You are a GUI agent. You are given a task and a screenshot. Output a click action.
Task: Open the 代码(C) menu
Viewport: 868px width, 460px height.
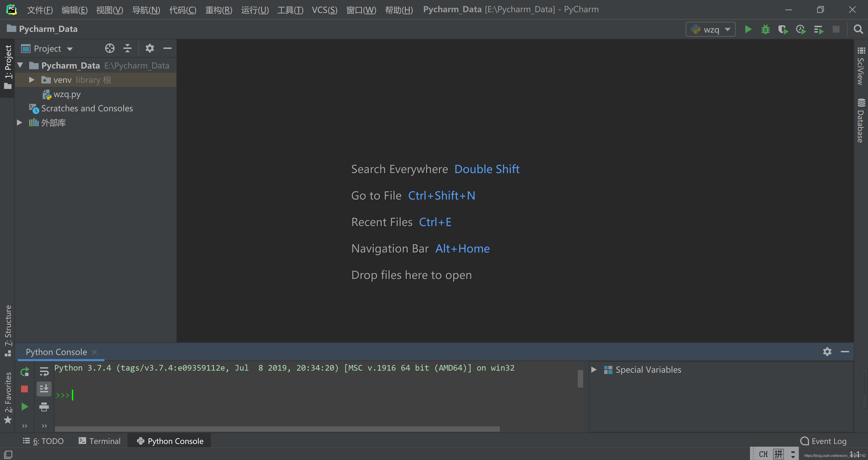click(183, 10)
